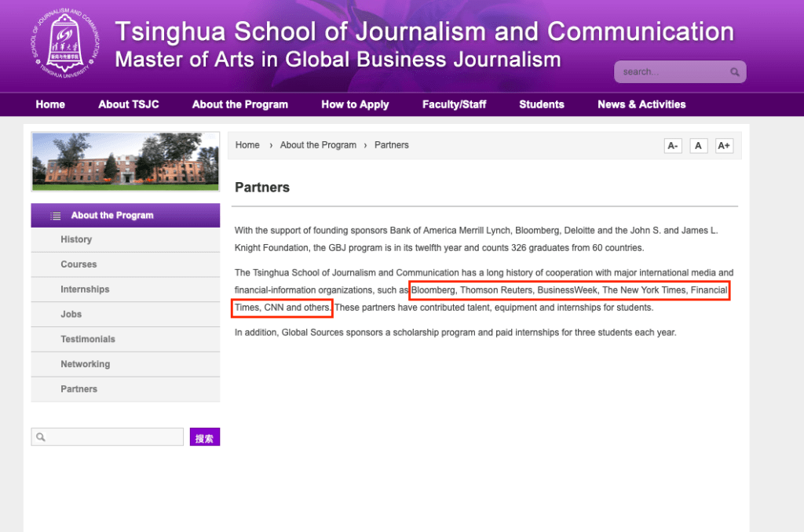
Task: Open the About TSJC menu
Action: click(129, 104)
